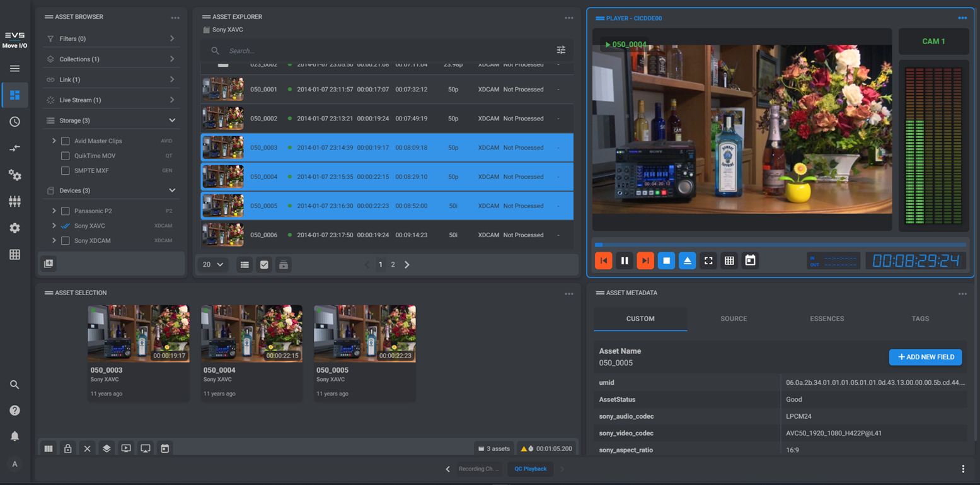Open the hamburger menu in left sidebar
The width and height of the screenshot is (980, 485).
(x=14, y=69)
